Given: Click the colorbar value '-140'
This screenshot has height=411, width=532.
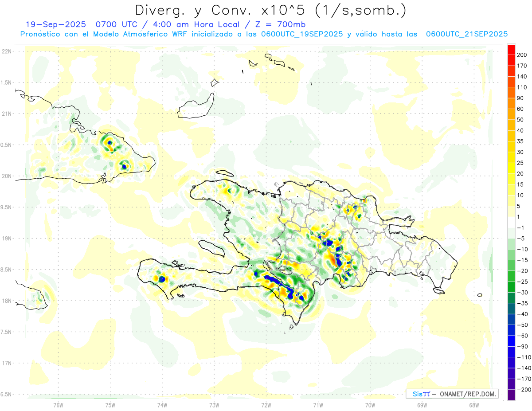Looking at the screenshot, I should [x=524, y=368].
